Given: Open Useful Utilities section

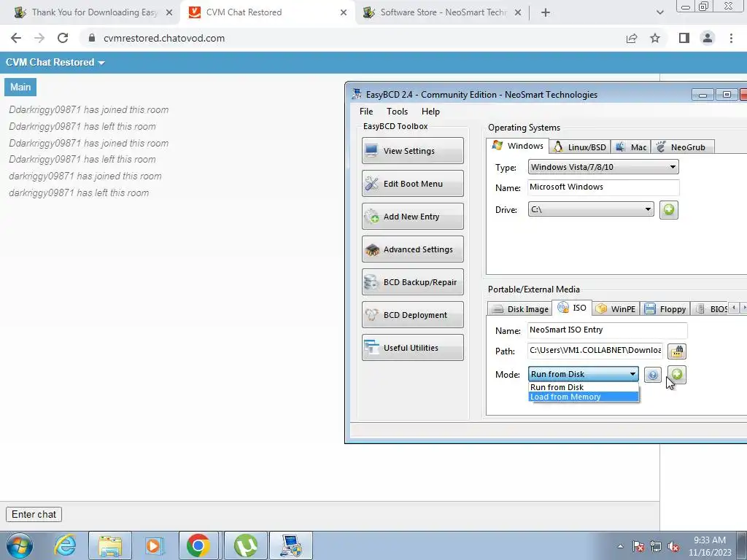Looking at the screenshot, I should (413, 348).
